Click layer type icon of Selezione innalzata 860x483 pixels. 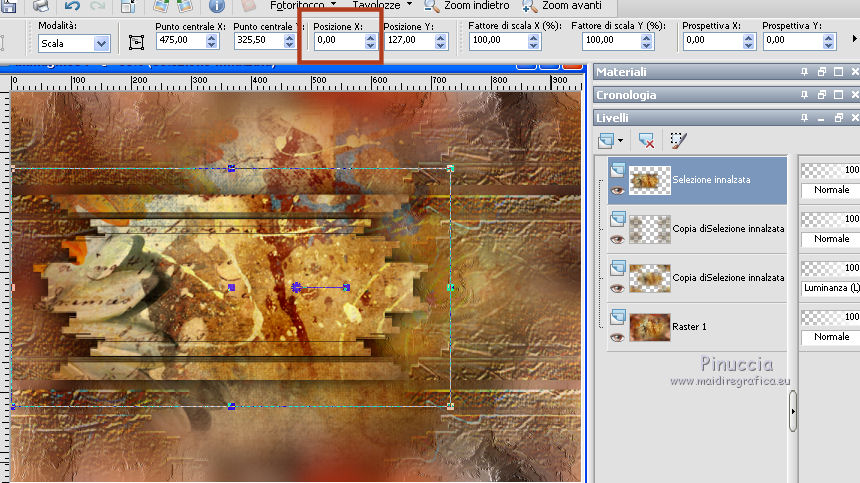coord(618,170)
